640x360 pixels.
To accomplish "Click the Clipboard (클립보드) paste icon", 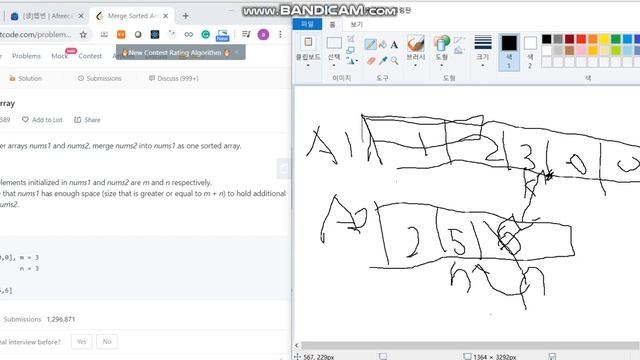I will coord(308,42).
